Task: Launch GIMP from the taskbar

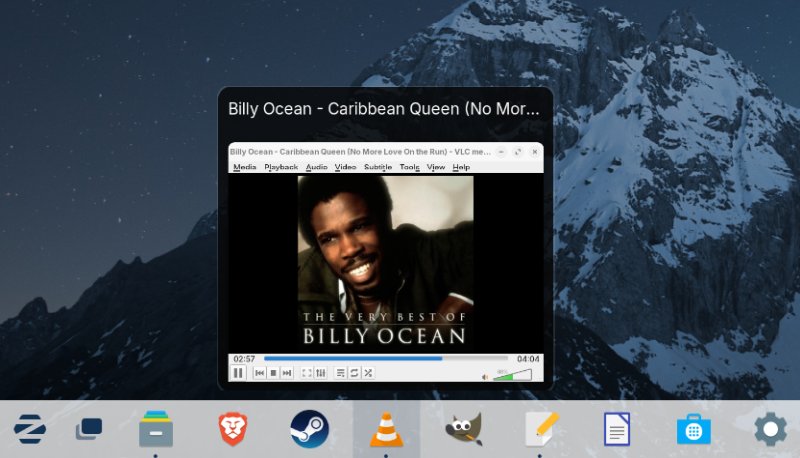Action: [463, 429]
